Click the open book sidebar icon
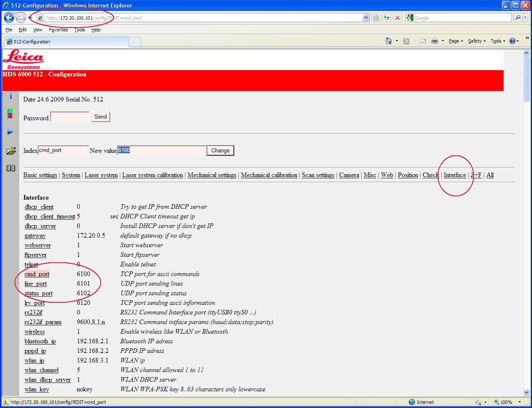The image size is (532, 408). point(11,168)
